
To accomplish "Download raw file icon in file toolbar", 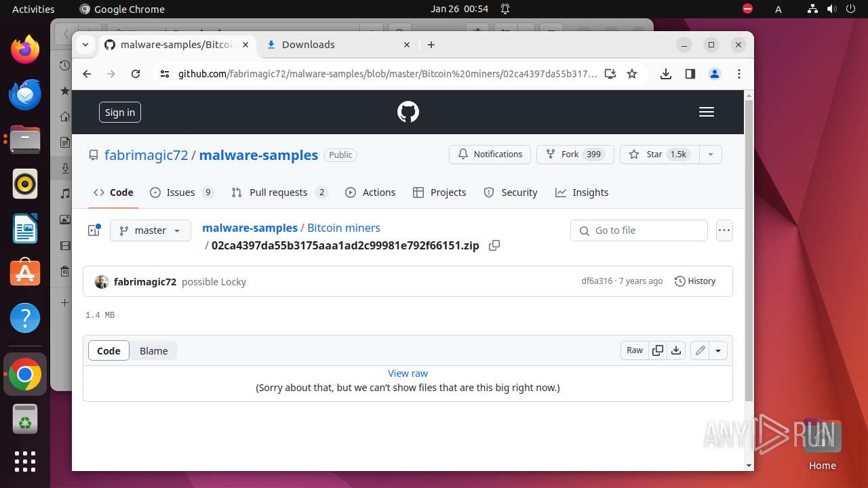I will (675, 350).
